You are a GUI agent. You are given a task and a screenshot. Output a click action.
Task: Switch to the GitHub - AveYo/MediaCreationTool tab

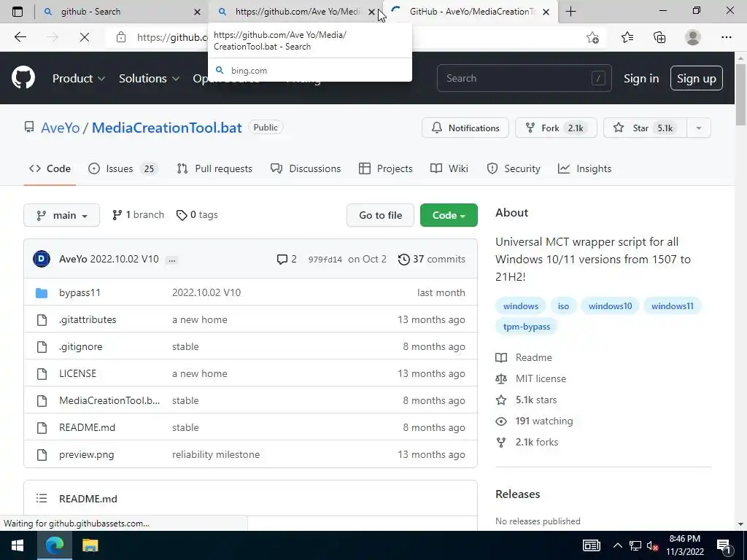471,12
